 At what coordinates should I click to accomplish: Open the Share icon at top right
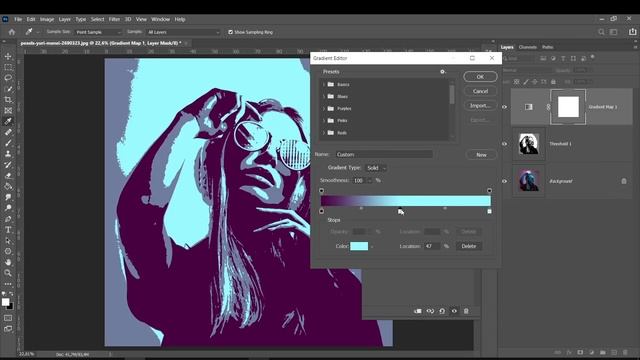click(632, 32)
